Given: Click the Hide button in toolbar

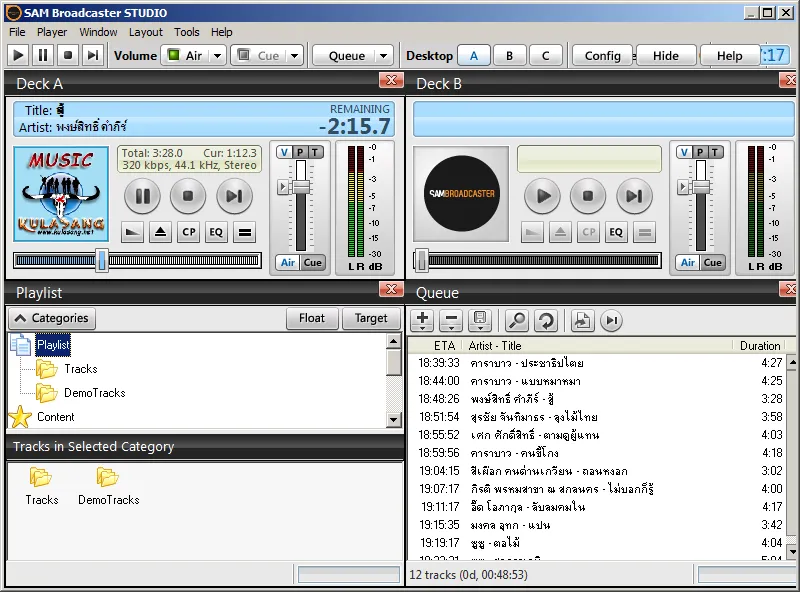Looking at the screenshot, I should tap(666, 55).
